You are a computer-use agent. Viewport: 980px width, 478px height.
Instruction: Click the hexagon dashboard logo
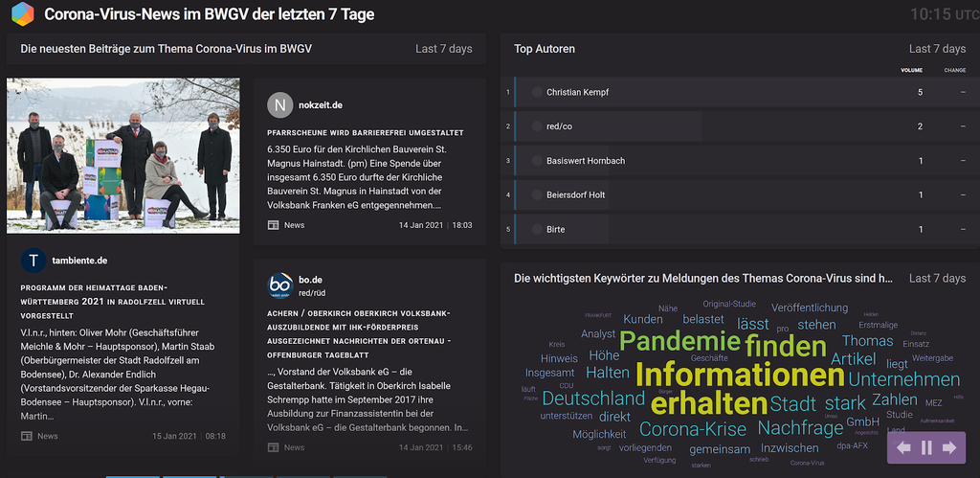(22, 14)
